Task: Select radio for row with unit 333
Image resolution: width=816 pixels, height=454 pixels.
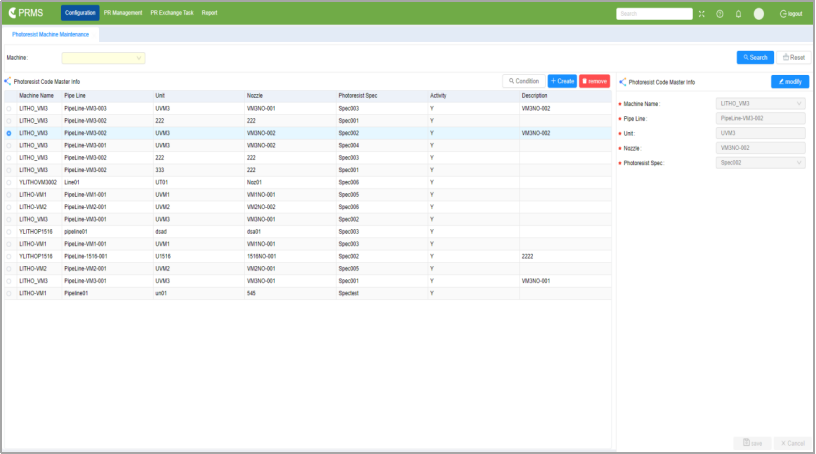Action: (9, 170)
